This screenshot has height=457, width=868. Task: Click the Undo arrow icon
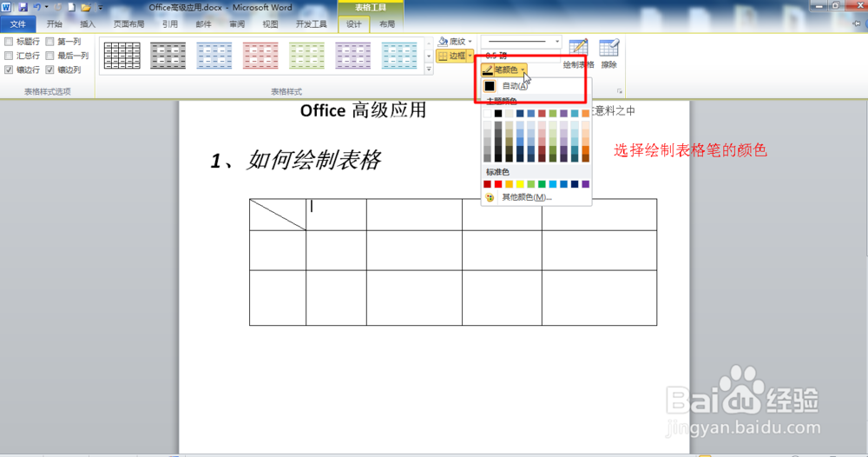pos(37,7)
